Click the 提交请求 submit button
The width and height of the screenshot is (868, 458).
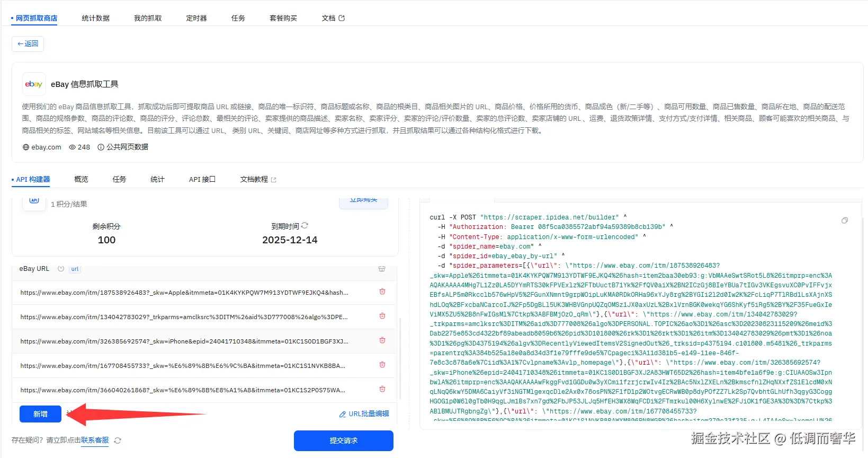[x=344, y=441]
